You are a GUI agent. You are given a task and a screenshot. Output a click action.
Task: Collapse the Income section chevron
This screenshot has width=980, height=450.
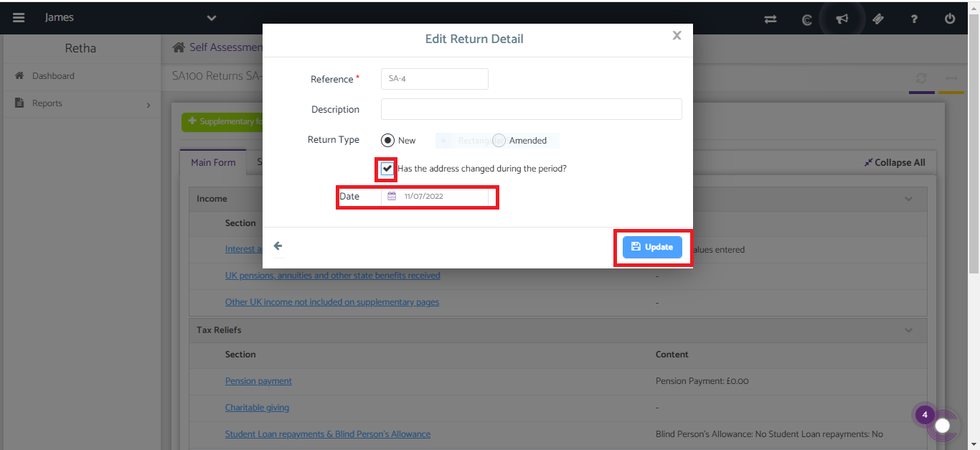909,199
